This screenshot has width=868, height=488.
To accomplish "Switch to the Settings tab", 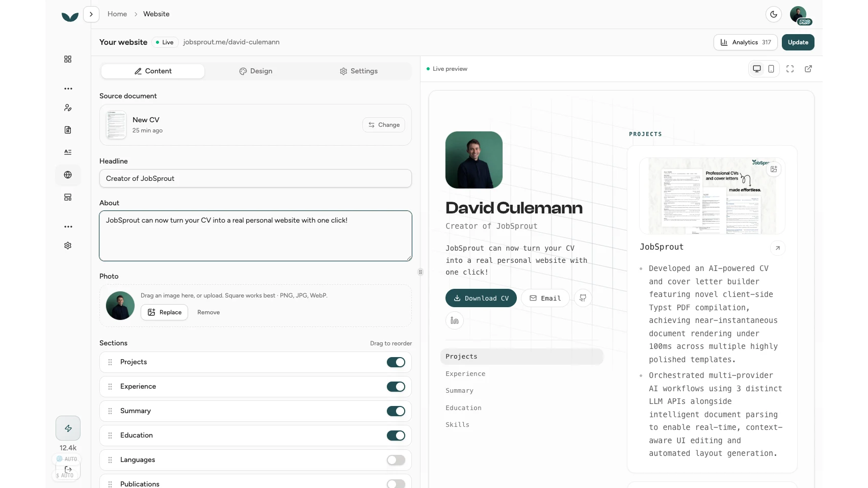I will point(359,71).
